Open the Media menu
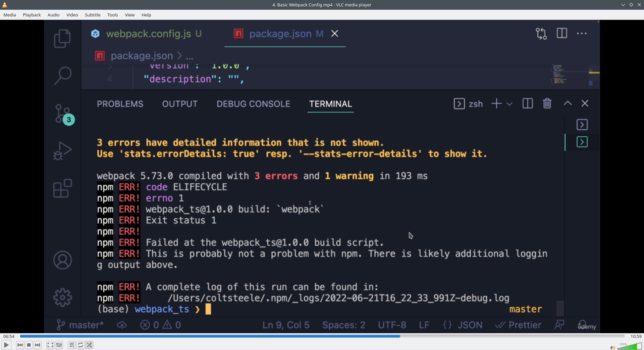The height and width of the screenshot is (350, 644). 10,15
